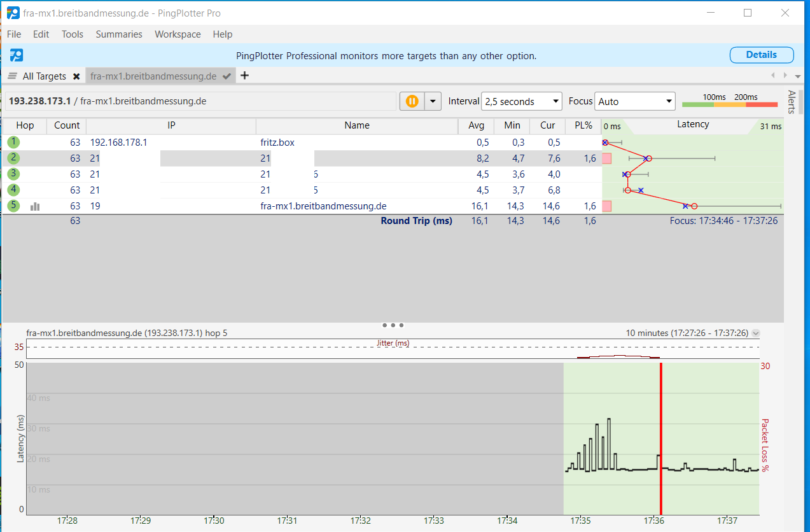Click the Details button

point(762,55)
